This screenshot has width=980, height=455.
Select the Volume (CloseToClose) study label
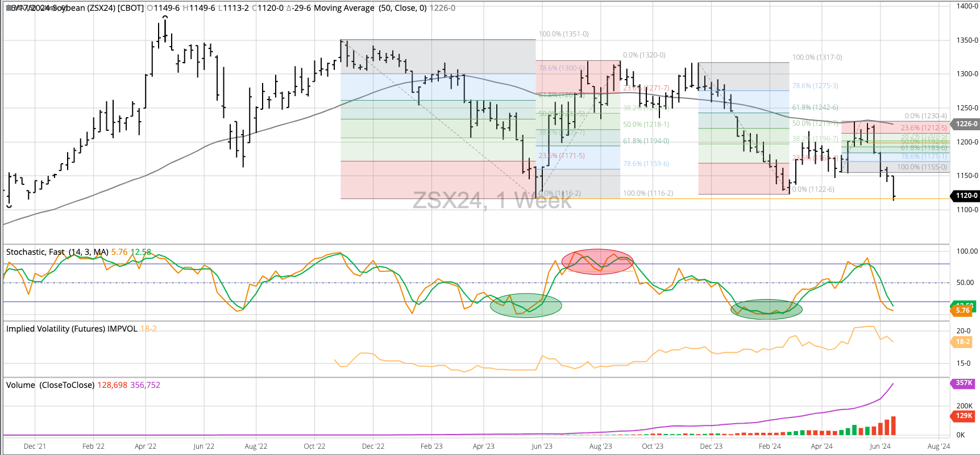coord(50,385)
